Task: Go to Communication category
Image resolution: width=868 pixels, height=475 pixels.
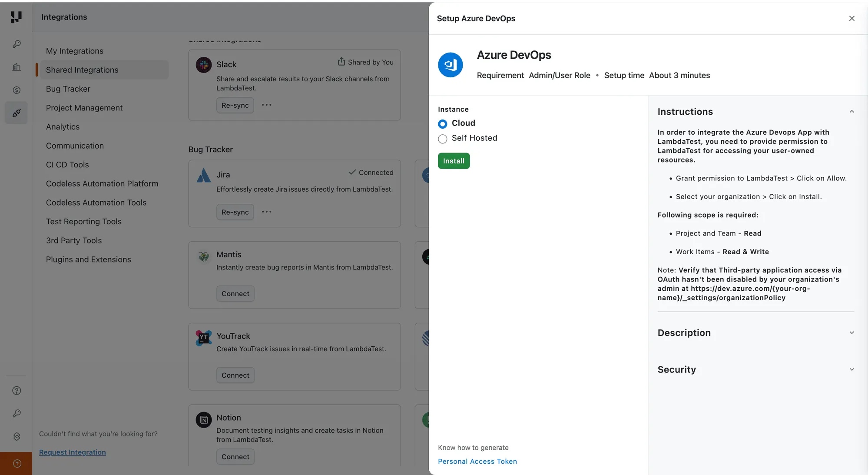Action: coord(75,146)
